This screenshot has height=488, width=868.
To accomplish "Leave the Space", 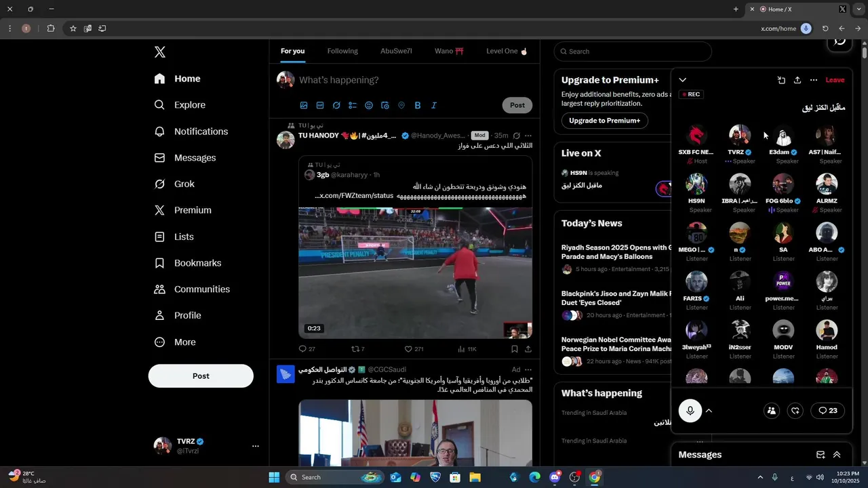I will [835, 80].
